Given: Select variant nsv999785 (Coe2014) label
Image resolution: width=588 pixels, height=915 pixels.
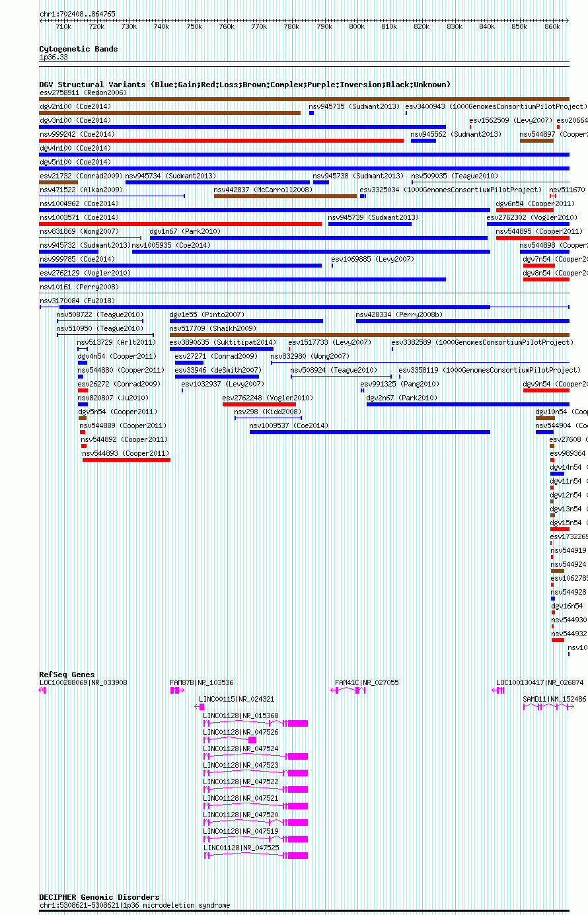Looking at the screenshot, I should coord(77,260).
